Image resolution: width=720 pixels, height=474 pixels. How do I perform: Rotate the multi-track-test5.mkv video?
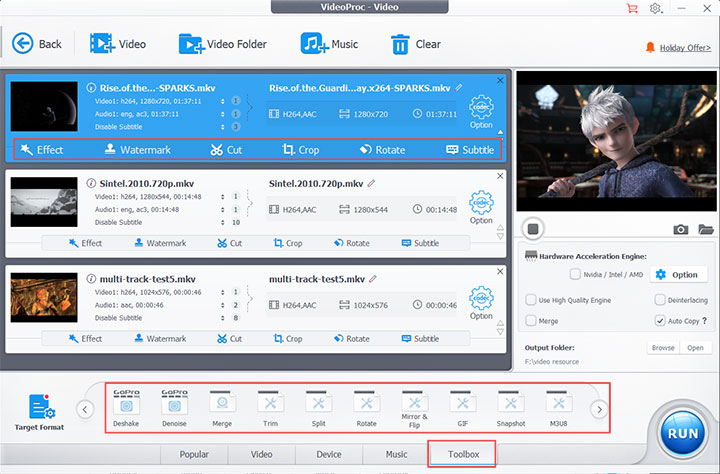pos(352,339)
